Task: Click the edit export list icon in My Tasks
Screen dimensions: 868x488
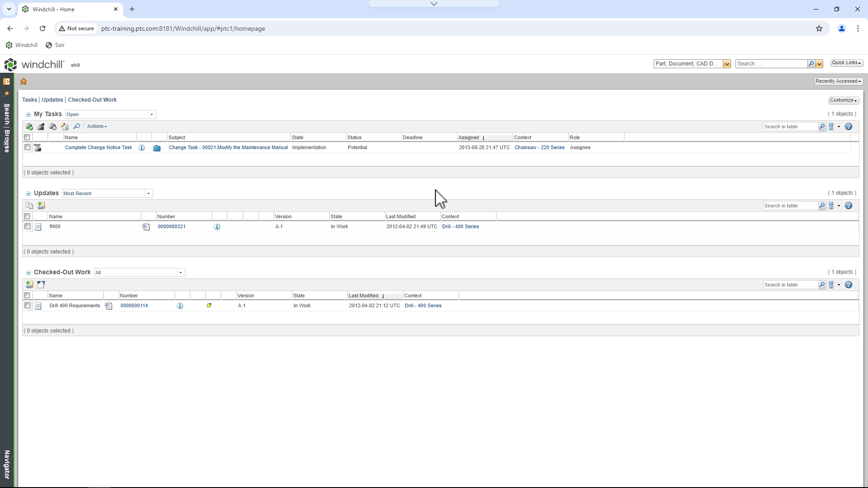Action: [x=65, y=127]
